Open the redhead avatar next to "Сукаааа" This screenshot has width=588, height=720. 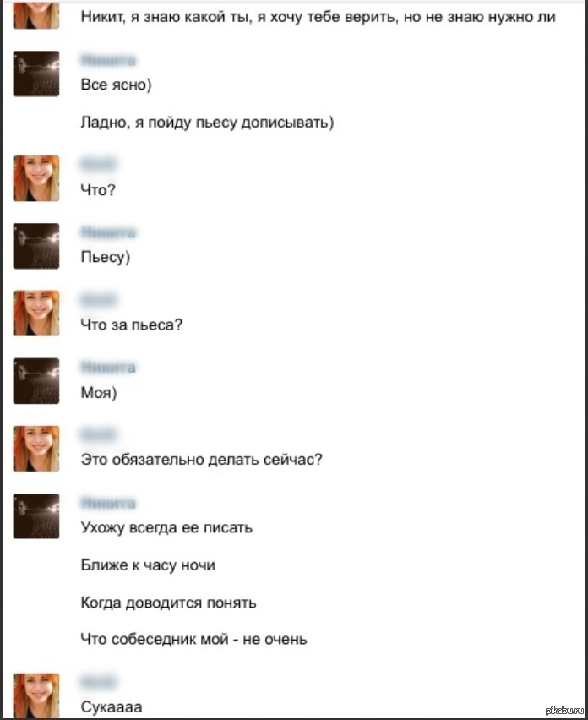click(36, 695)
